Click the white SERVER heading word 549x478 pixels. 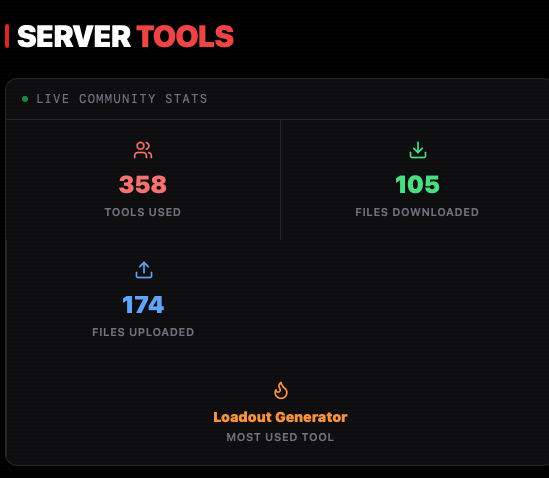(x=74, y=36)
